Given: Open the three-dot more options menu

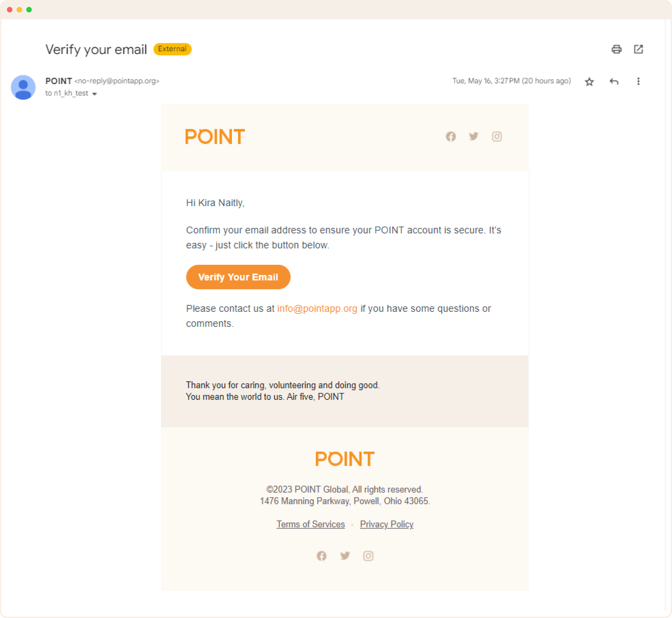Looking at the screenshot, I should 638,81.
